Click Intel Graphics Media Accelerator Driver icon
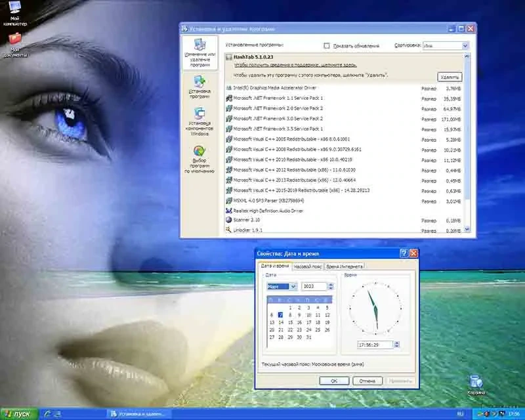Viewport: 525px width, 420px height. point(229,88)
